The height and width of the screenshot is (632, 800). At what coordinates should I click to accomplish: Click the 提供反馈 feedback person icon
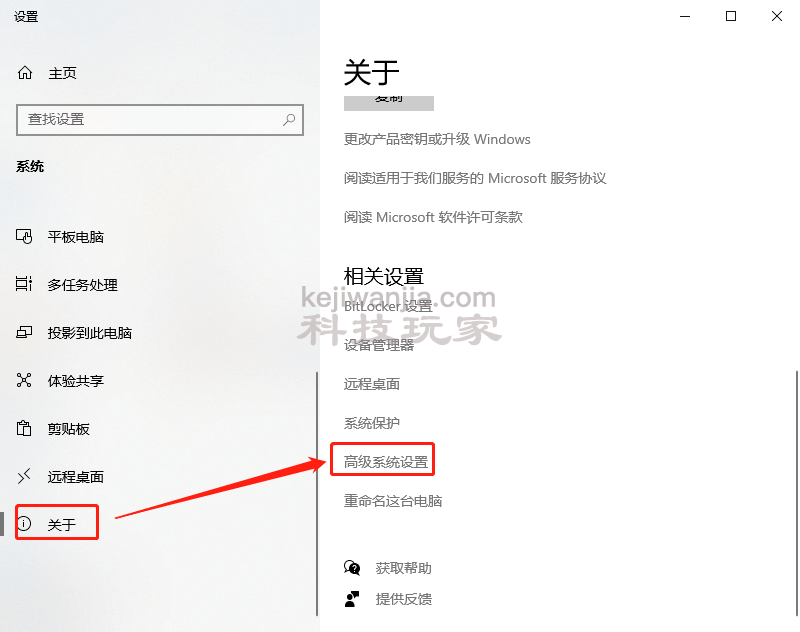coord(352,599)
